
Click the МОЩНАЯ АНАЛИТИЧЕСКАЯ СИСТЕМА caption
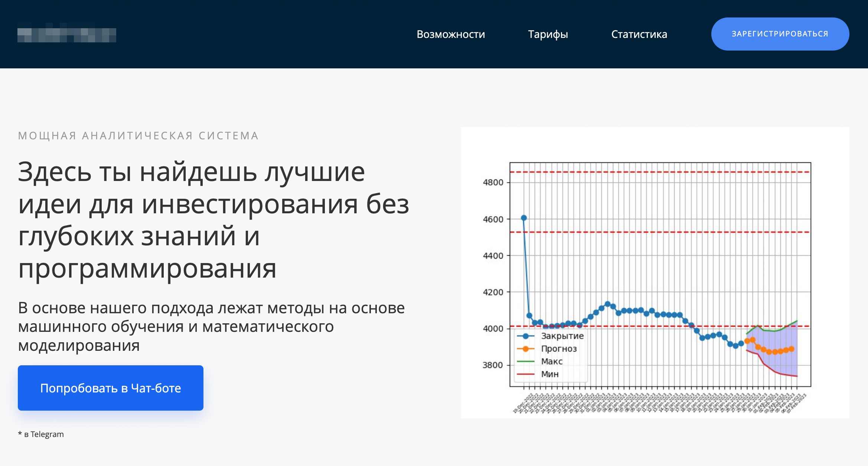click(x=138, y=136)
